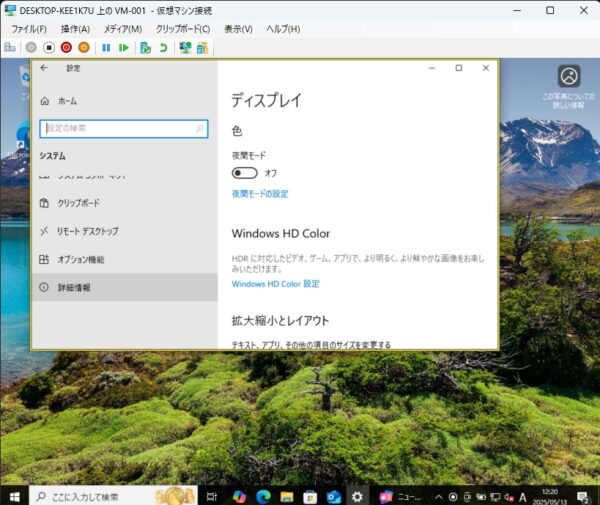Open the spotlight photo info desktop icon

pyautogui.click(x=569, y=86)
